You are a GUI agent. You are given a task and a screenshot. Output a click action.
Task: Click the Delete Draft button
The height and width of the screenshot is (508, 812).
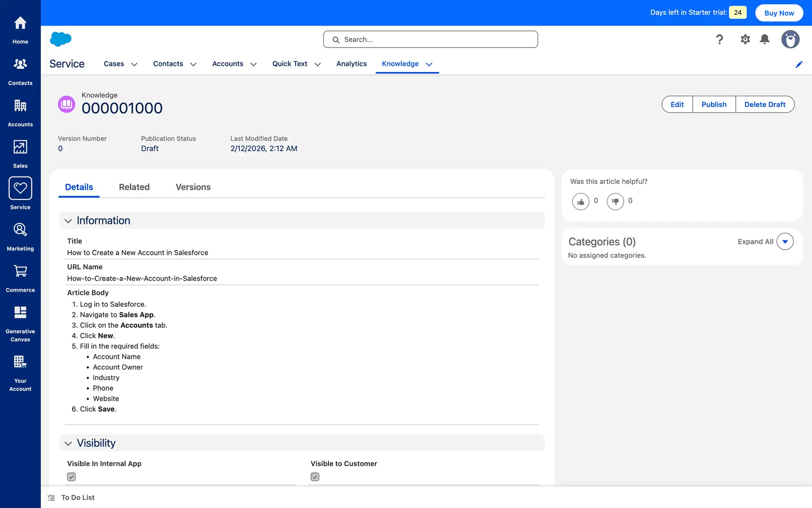[765, 105]
